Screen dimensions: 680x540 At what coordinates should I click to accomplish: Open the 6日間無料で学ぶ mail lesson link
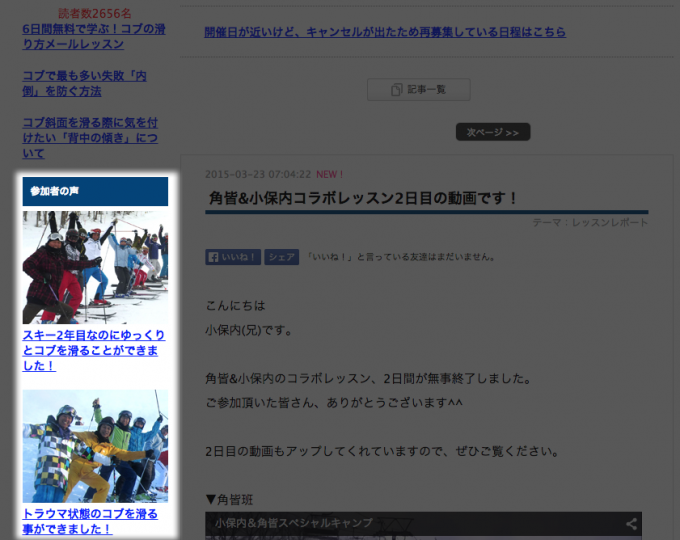pyautogui.click(x=94, y=36)
